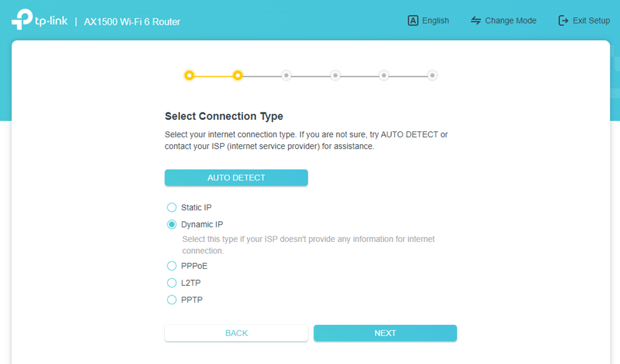Click the Exit Setup door icon
Screen dimensions: 620x364
[563, 20]
